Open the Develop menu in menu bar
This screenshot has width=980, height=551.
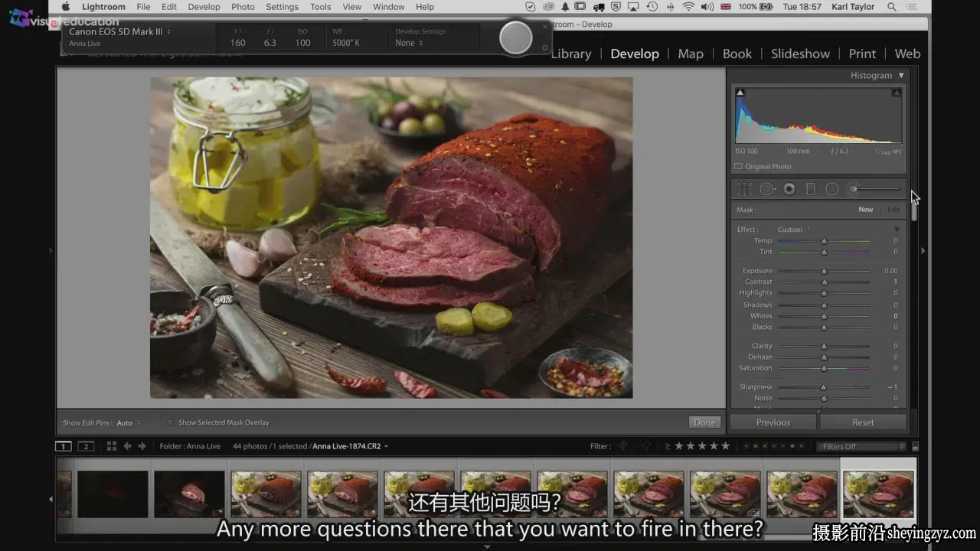204,7
